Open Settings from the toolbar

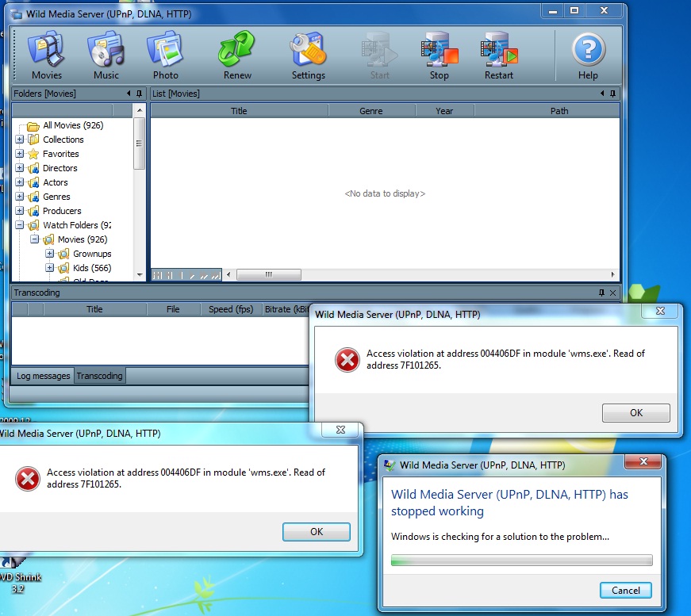pyautogui.click(x=308, y=55)
